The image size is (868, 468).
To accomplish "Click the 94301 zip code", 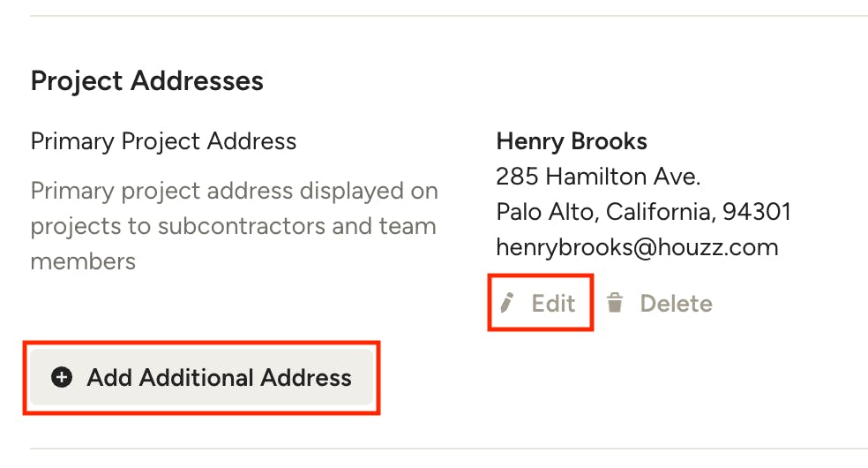I will click(757, 212).
